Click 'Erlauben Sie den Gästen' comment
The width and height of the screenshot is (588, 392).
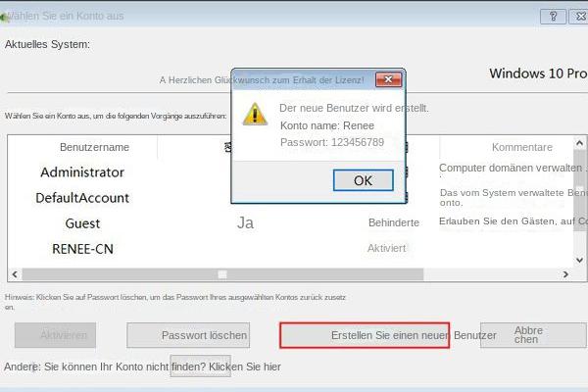pos(514,220)
